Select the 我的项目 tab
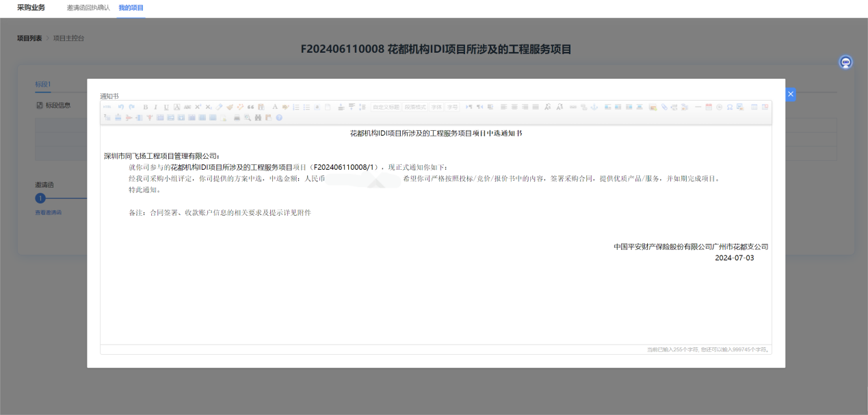Image resolution: width=868 pixels, height=415 pixels. pyautogui.click(x=131, y=8)
